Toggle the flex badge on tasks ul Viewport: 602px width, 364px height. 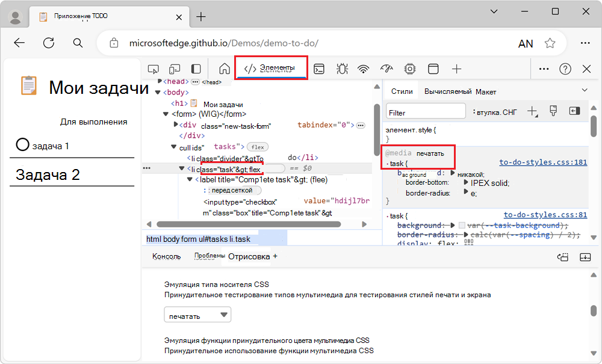258,147
